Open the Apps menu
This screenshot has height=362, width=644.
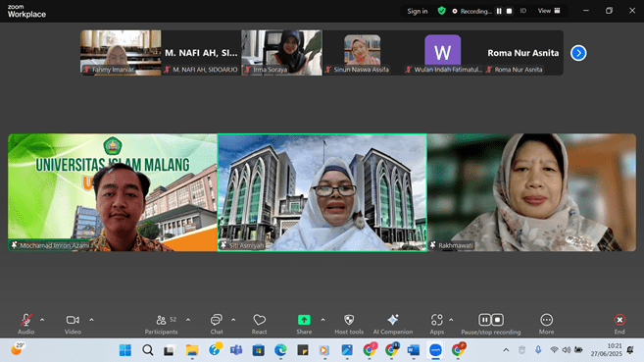click(437, 324)
